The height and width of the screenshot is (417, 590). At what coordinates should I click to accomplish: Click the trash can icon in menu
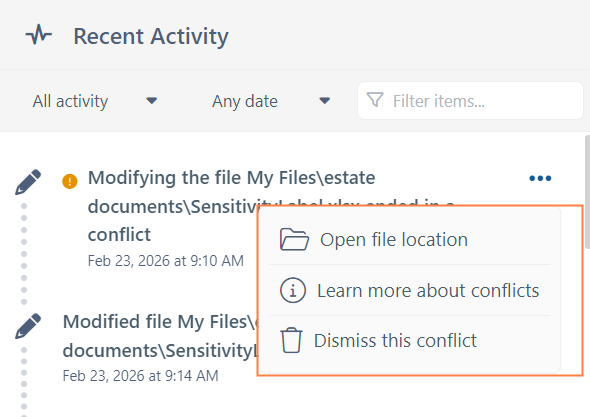[x=291, y=340]
